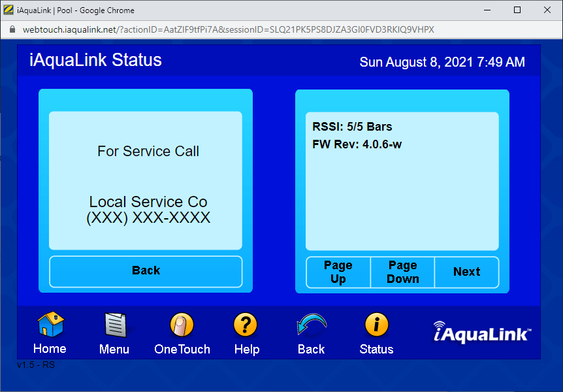The image size is (563, 392).
Task: Go to the Home screen icon
Action: pyautogui.click(x=51, y=325)
